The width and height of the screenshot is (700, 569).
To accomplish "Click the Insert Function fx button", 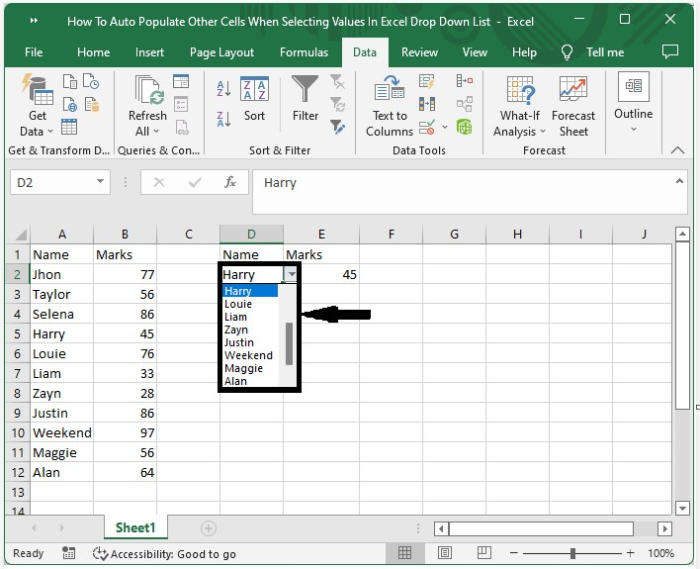I will [x=230, y=182].
